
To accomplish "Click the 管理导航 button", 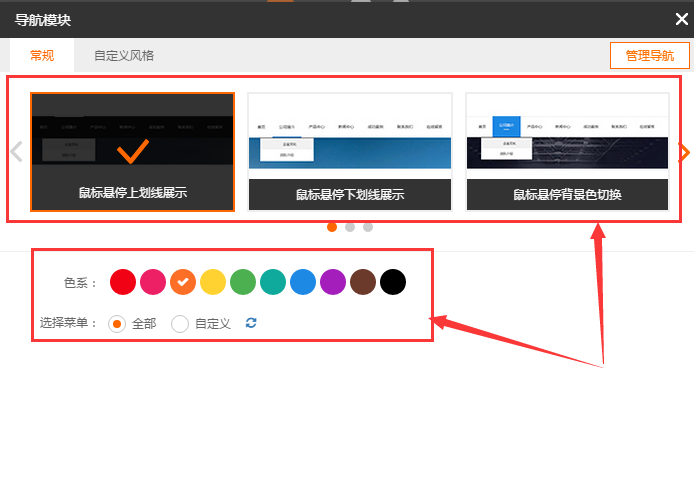I will (x=649, y=56).
